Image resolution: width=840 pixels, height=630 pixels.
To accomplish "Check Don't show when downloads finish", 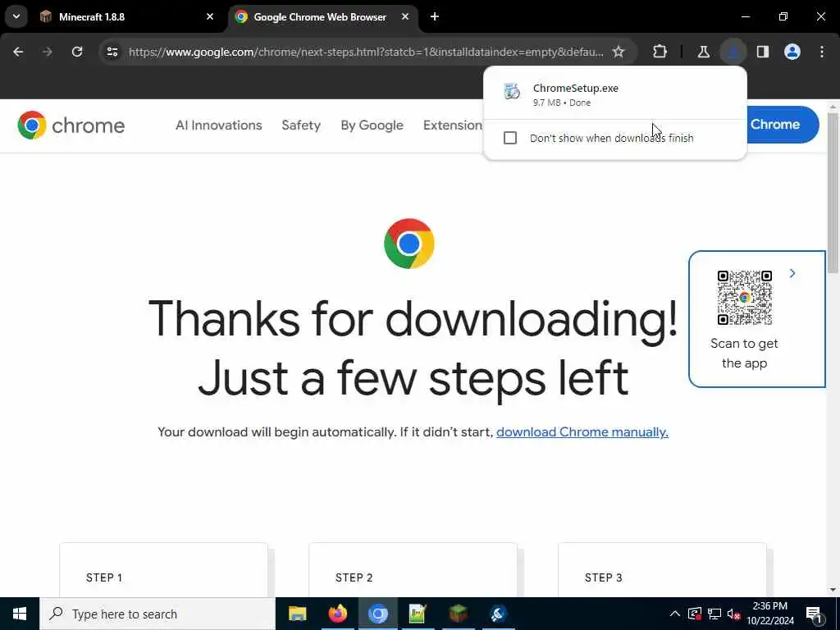I will pos(510,138).
